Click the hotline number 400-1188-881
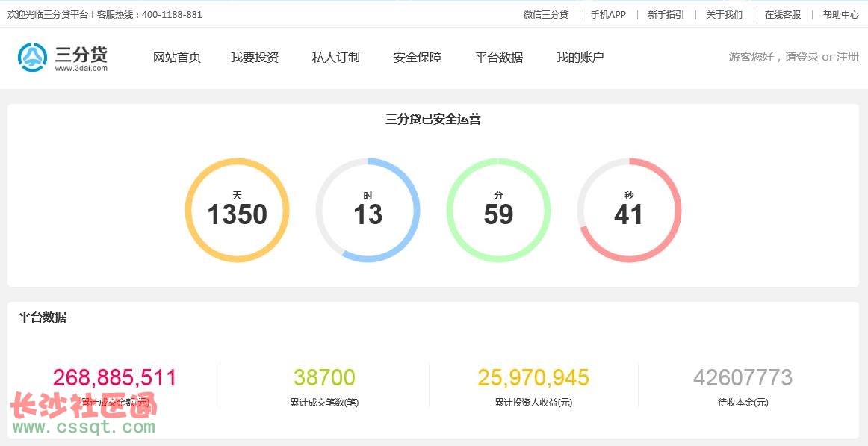The image size is (868, 446). point(172,15)
